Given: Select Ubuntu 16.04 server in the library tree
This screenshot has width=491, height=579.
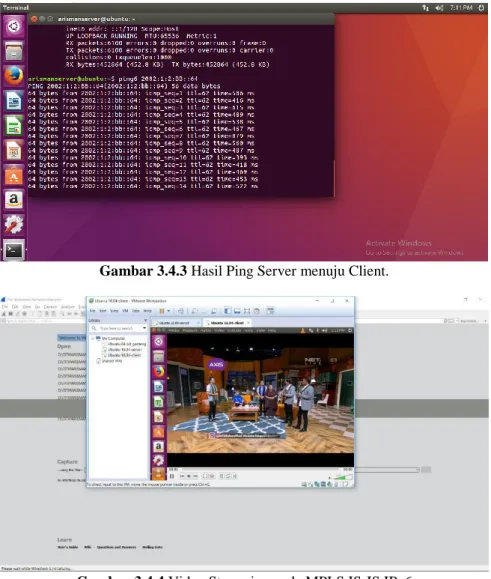Looking at the screenshot, I should coord(125,349).
